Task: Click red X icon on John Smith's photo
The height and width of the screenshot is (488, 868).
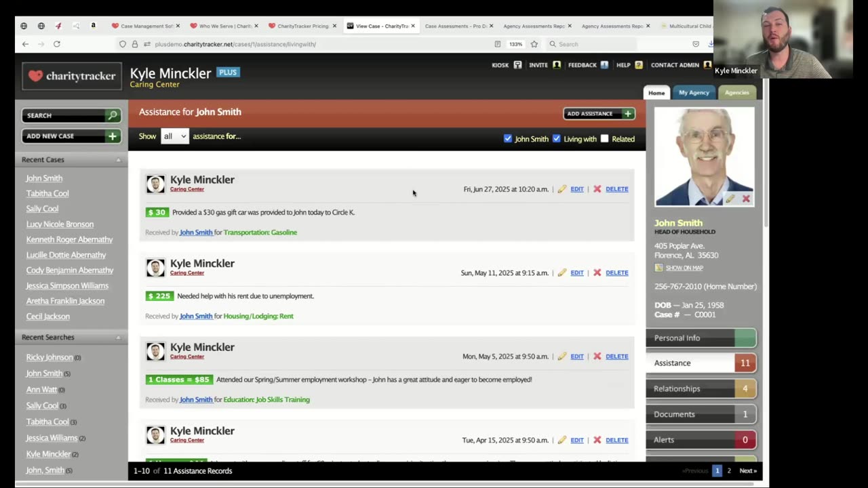Action: point(746,199)
